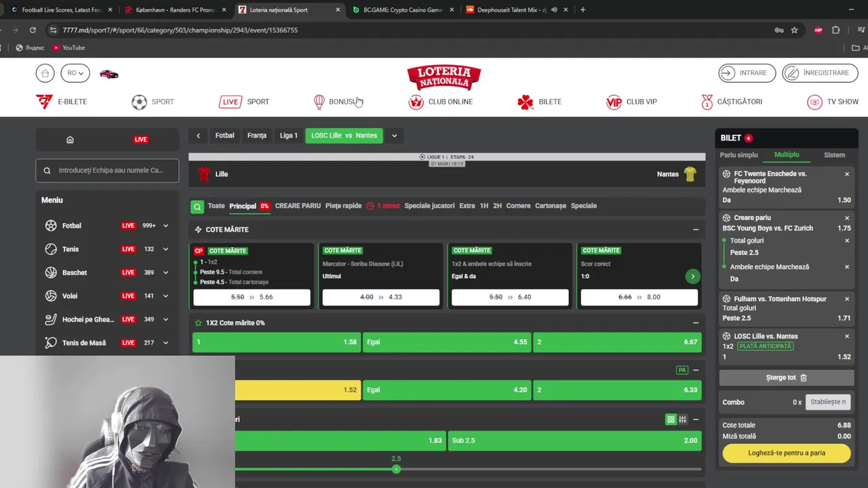Click the browser bookmark star icon
The width and height of the screenshot is (868, 488).
(794, 30)
